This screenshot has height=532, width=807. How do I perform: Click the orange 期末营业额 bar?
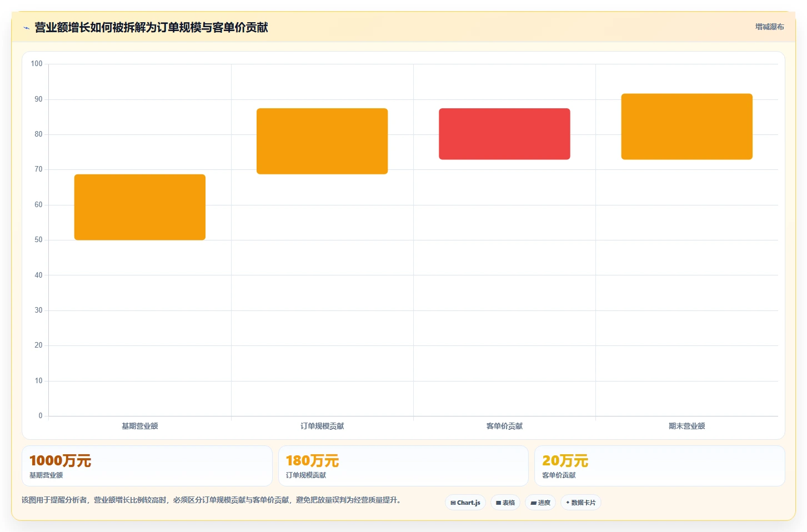click(x=687, y=127)
